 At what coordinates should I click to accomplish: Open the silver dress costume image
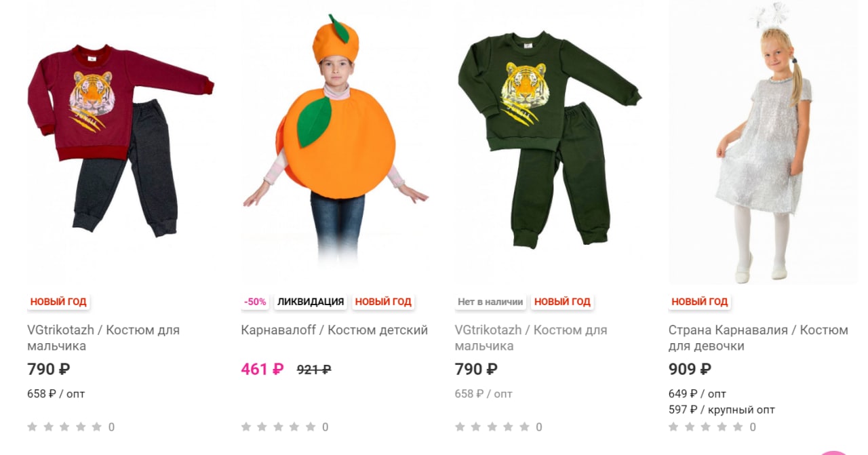pos(764,142)
